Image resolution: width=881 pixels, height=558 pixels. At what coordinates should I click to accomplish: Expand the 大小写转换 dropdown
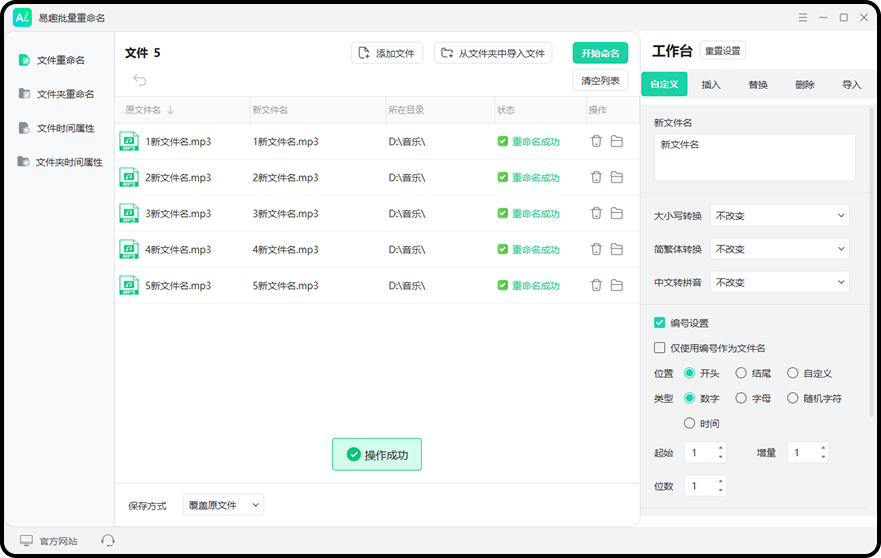[x=779, y=215]
